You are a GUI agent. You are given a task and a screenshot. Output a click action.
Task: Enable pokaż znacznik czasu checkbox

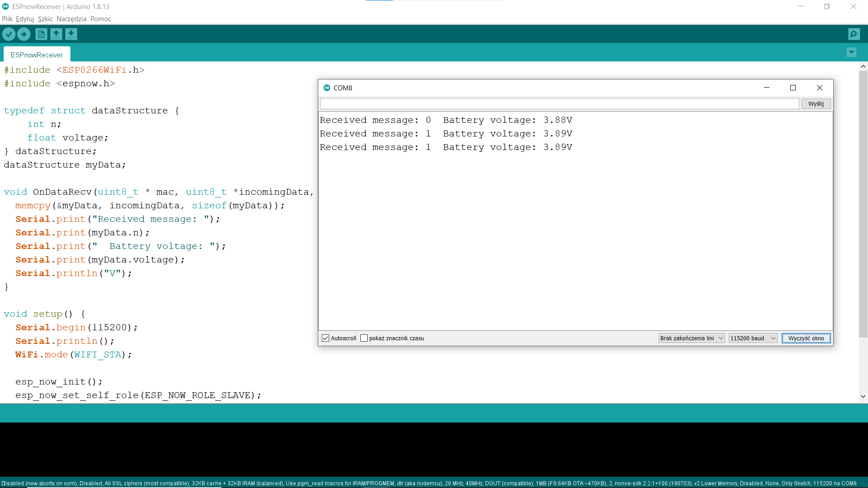(x=364, y=338)
